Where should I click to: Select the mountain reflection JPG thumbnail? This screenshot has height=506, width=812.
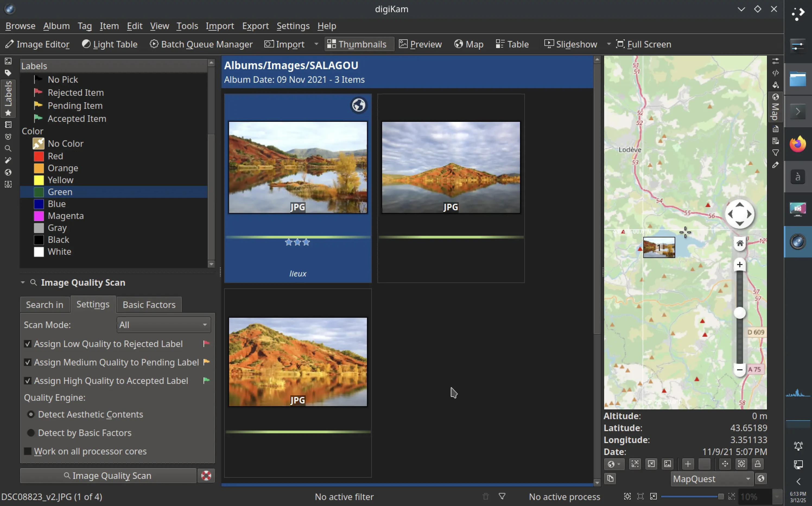point(450,167)
